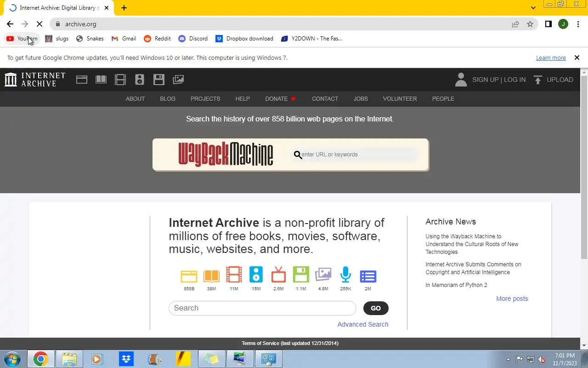
Task: Open the Audio speaker icon in top bar
Action: [x=140, y=80]
